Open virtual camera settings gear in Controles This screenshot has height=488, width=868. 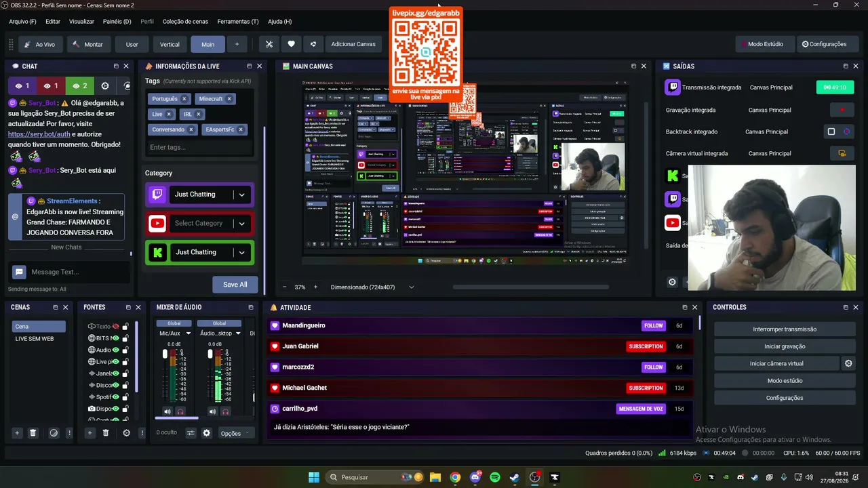848,363
